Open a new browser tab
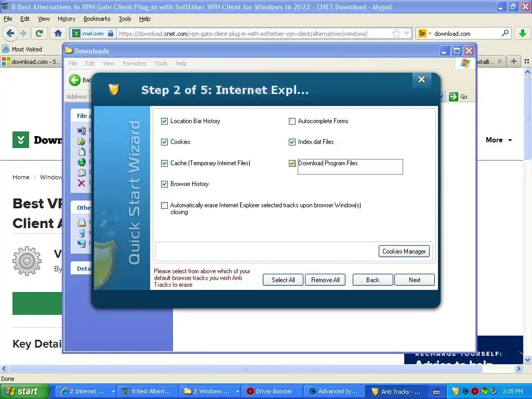 514,61
